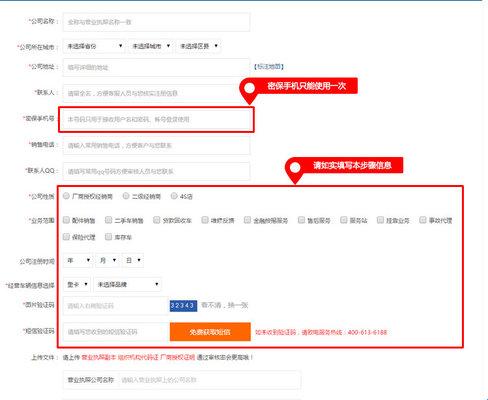Open the 标注地图 link

269,67
